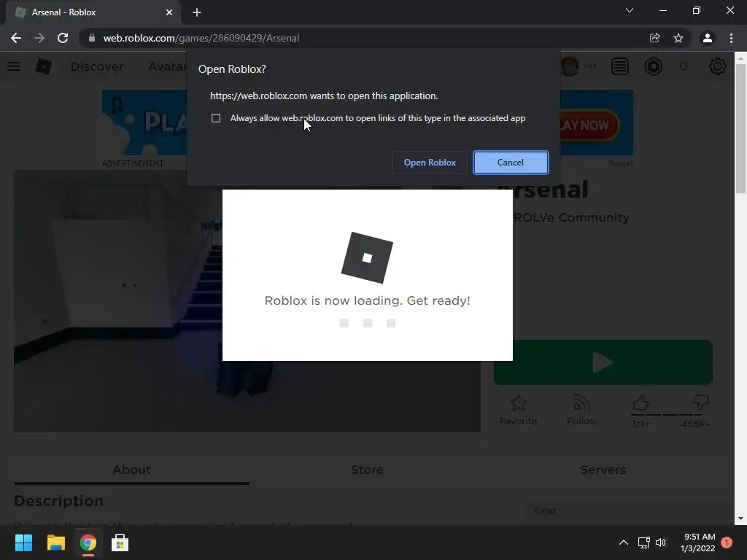Click the Open Roblox button
This screenshot has height=560, width=747.
point(430,163)
